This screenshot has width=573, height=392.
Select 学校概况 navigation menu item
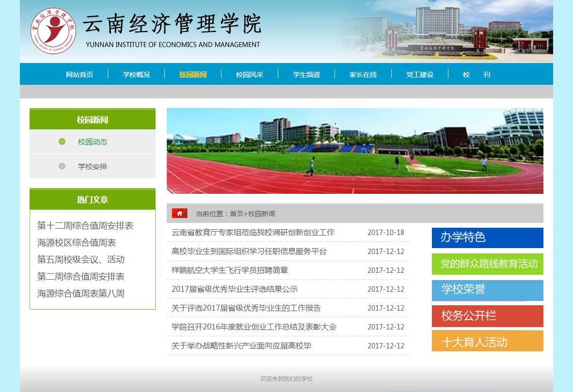coord(136,75)
